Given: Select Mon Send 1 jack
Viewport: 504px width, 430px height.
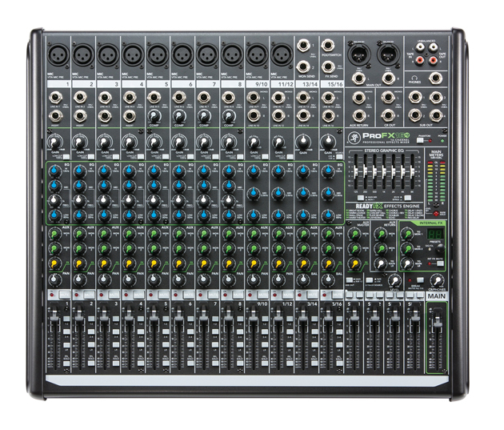Looking at the screenshot, I should [303, 46].
